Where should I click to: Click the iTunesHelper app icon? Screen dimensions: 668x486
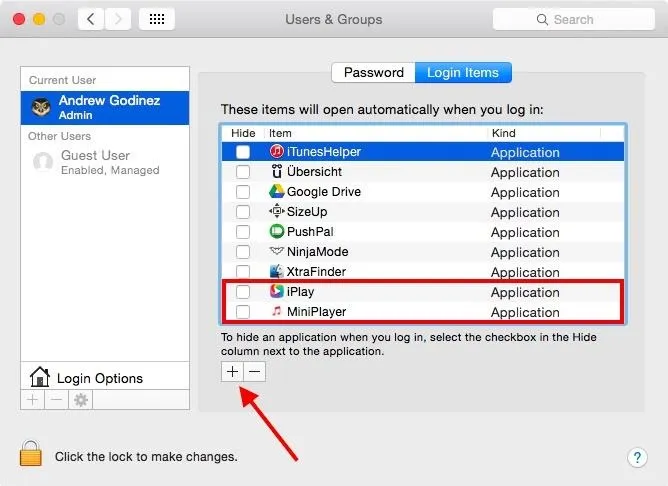277,151
